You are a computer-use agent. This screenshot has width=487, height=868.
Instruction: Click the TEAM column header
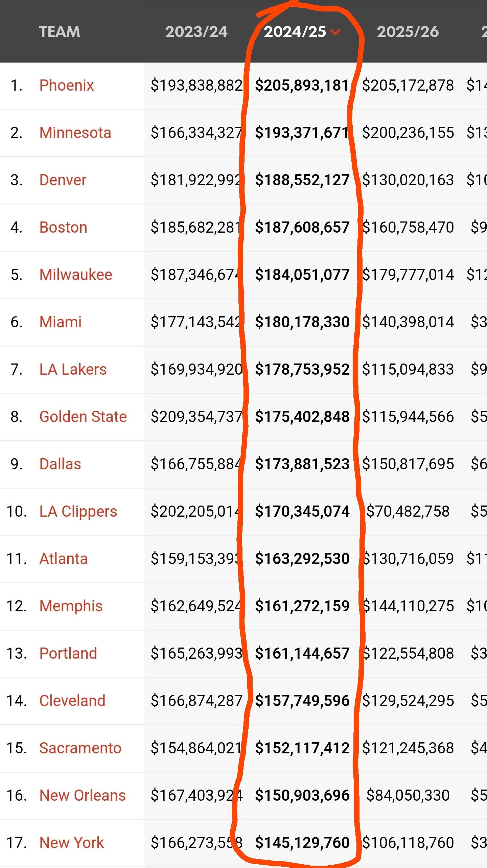(60, 32)
